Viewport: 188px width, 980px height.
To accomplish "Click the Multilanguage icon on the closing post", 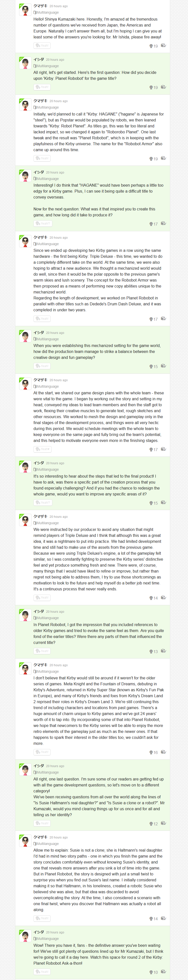I will 35,939.
